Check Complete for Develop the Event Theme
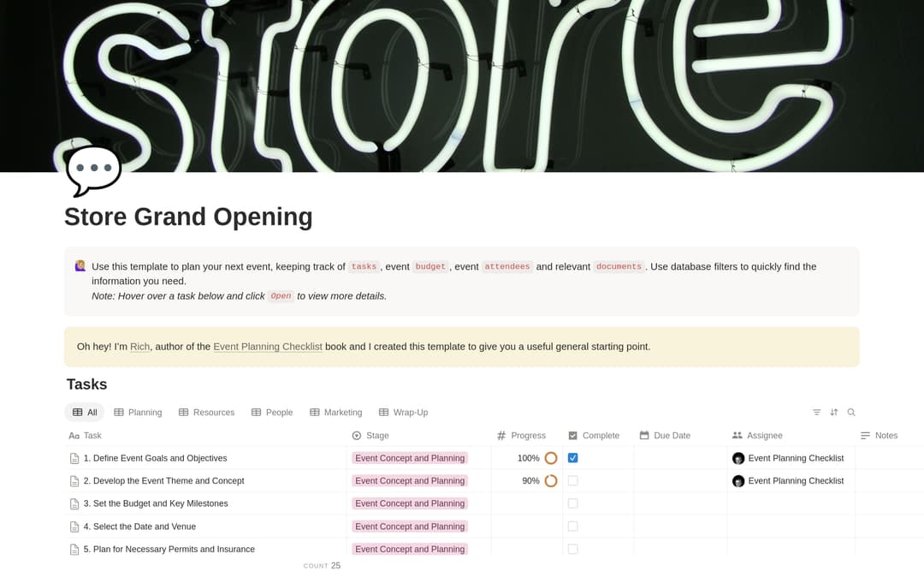Image resolution: width=924 pixels, height=577 pixels. (x=572, y=481)
